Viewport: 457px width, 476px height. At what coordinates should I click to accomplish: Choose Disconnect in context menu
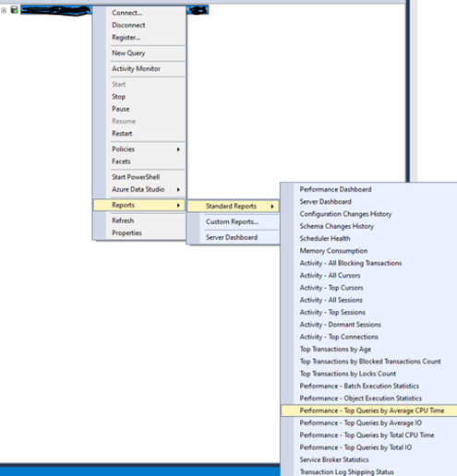128,25
